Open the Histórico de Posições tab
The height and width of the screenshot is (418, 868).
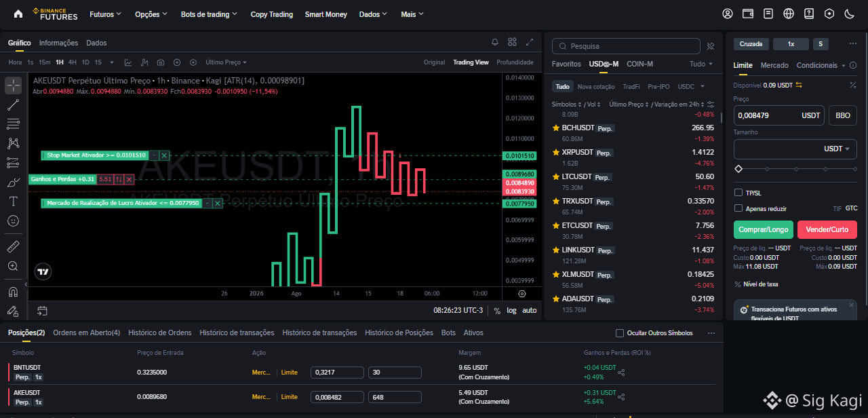pyautogui.click(x=399, y=332)
